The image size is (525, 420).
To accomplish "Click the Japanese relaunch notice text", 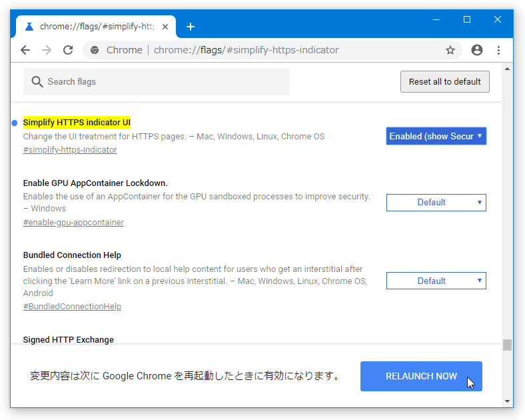I will point(185,376).
